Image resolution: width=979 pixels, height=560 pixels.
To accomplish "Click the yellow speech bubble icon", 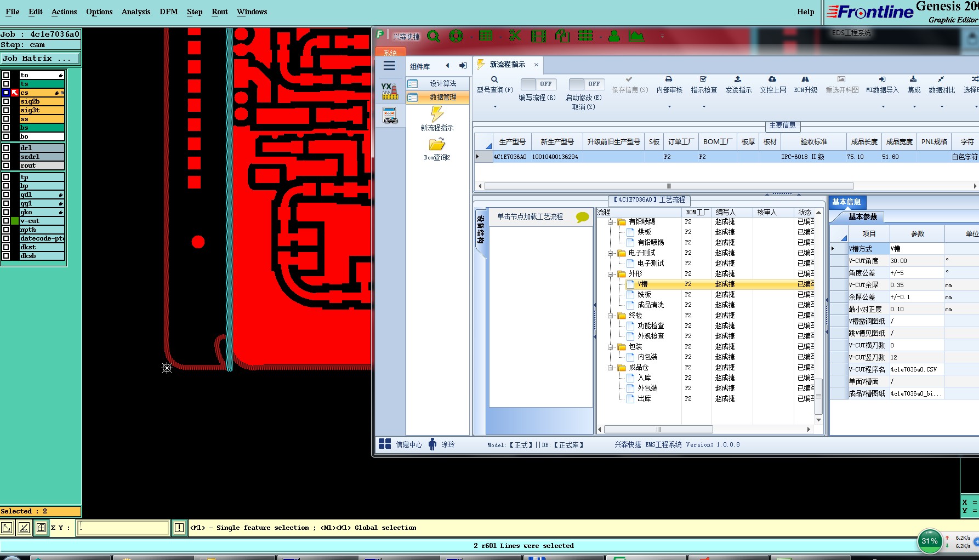I will point(583,217).
